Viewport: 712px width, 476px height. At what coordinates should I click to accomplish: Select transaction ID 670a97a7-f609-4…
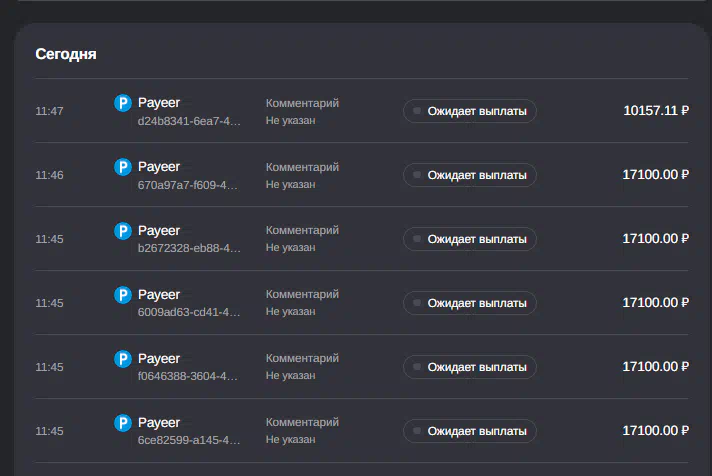click(188, 185)
